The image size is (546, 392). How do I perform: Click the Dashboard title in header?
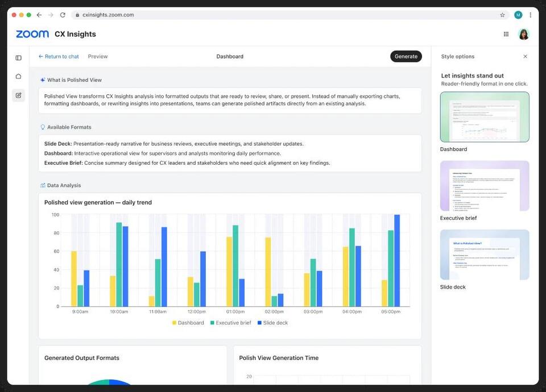230,56
